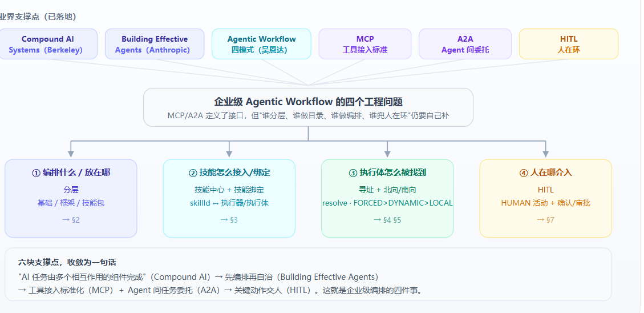Follow the → §7 reference link

tap(546, 220)
